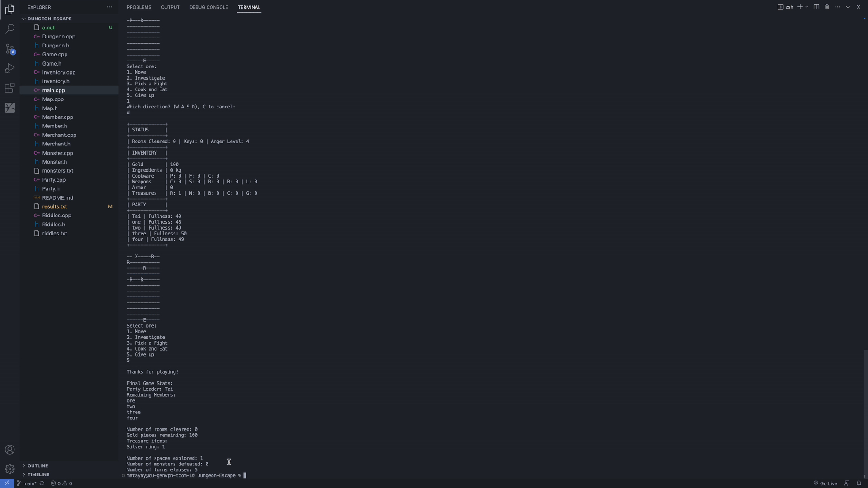Switch to the OUTPUT tab
The height and width of the screenshot is (488, 868).
click(x=170, y=7)
